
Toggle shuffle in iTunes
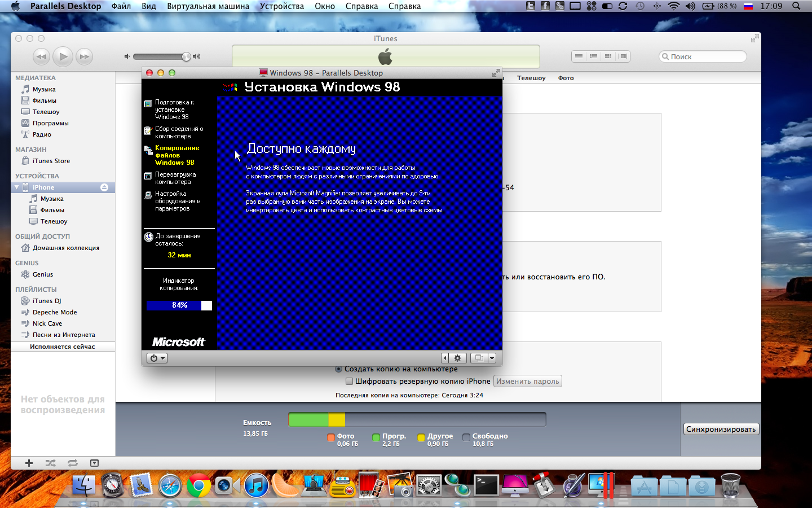tap(51, 463)
